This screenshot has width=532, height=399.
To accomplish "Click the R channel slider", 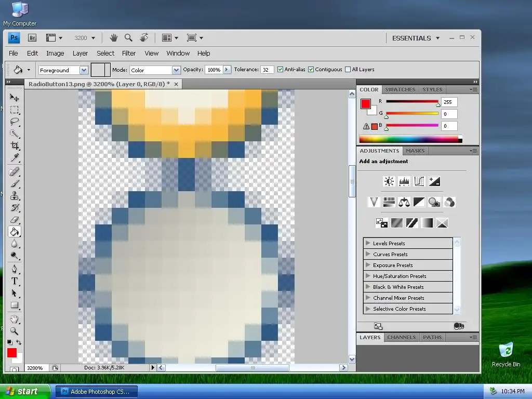I will [x=412, y=101].
